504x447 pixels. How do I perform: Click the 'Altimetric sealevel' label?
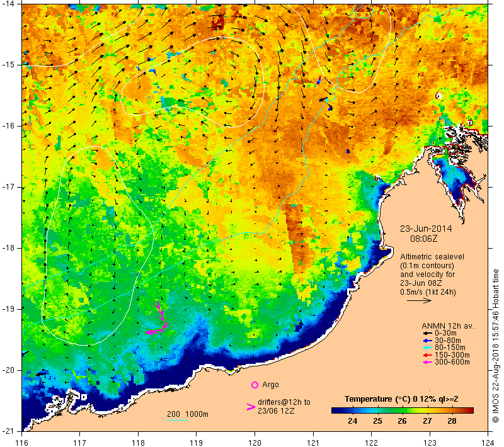(432, 257)
